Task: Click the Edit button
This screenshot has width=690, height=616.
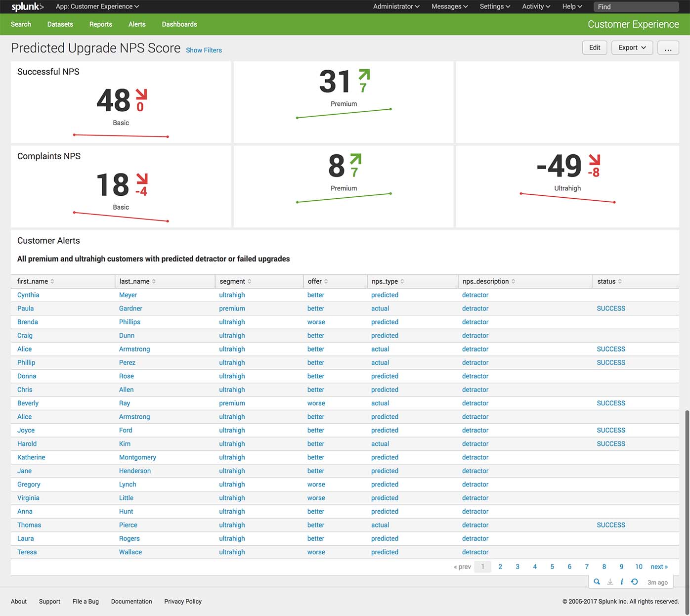Action: (594, 47)
